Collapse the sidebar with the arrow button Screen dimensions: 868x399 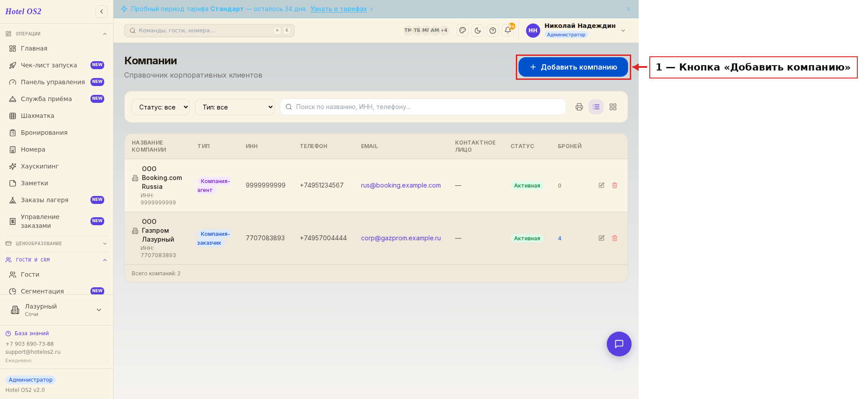click(102, 12)
